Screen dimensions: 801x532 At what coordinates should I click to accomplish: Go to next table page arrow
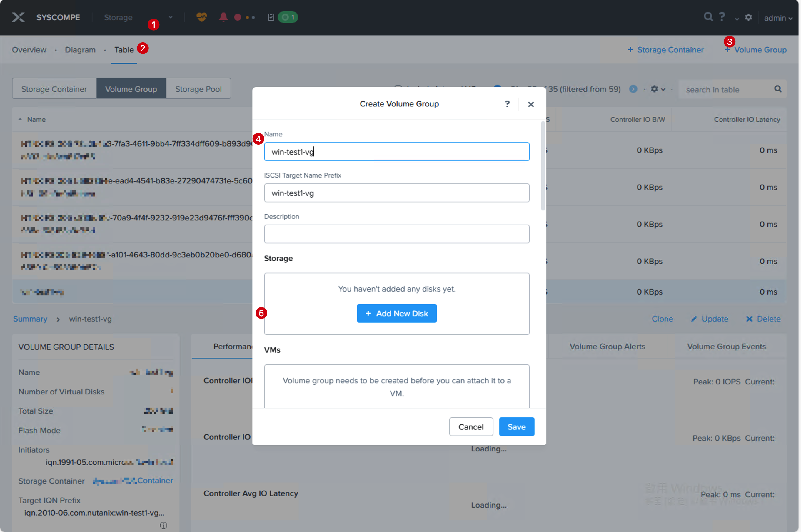pos(633,89)
